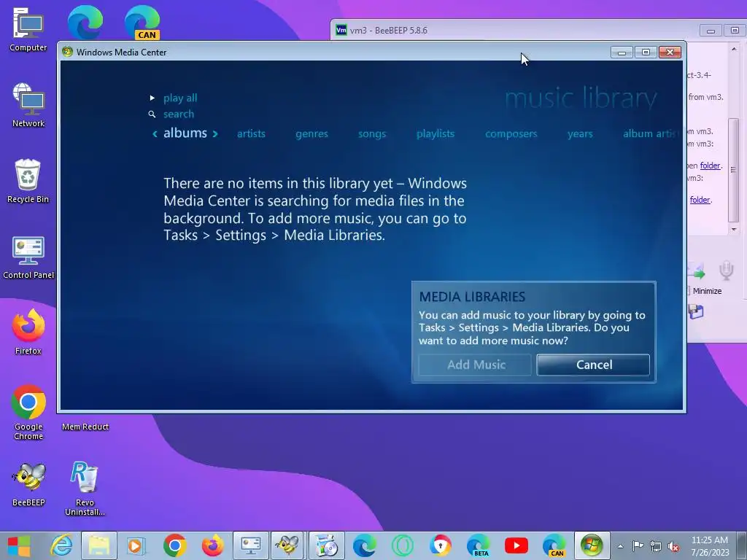Screen dimensions: 747x560
Task: Click the BeeBEEP scrollbar down arrow
Action: coord(733,230)
